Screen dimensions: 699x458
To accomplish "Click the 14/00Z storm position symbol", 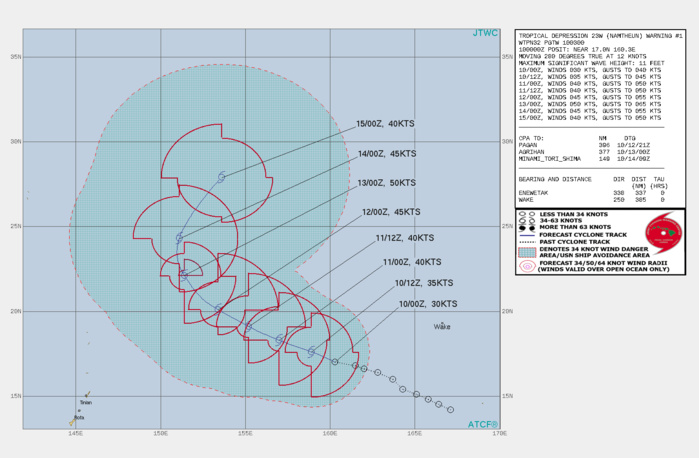I will 180,238.
